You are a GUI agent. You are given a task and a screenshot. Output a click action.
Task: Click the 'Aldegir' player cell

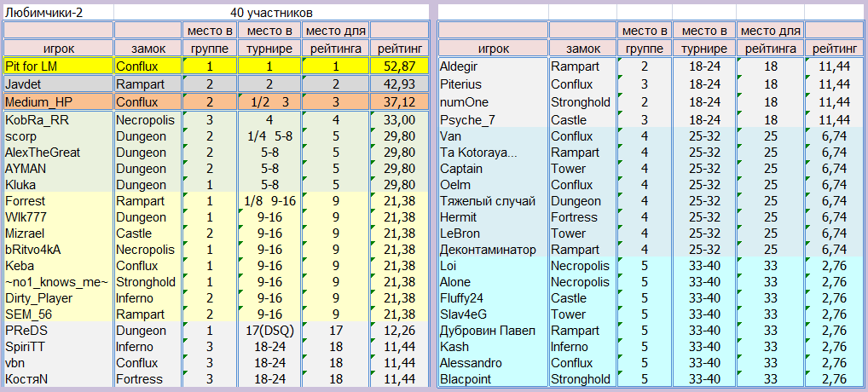(x=493, y=67)
